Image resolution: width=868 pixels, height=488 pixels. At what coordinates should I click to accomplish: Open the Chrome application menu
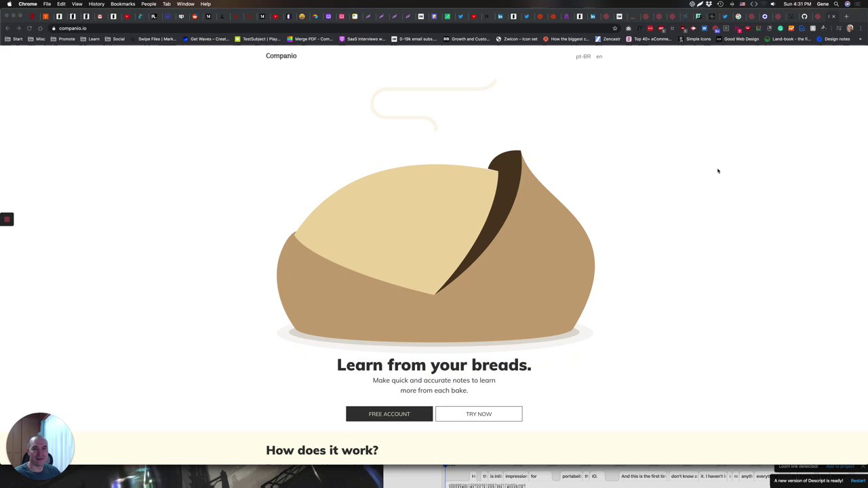tap(28, 4)
